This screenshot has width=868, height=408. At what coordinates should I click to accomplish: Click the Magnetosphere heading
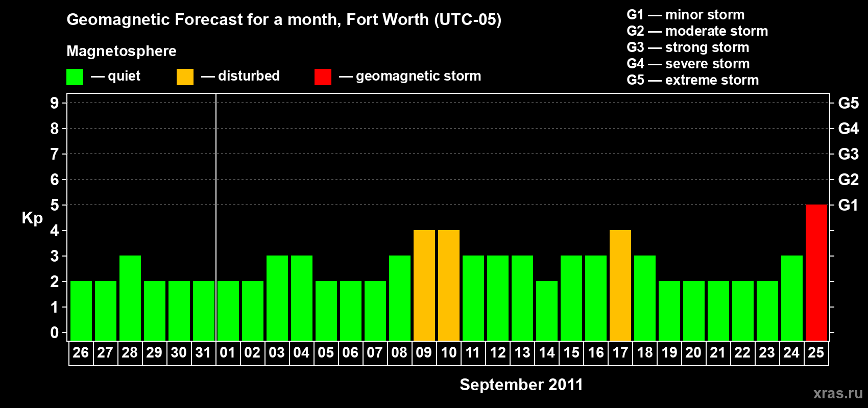pos(122,52)
